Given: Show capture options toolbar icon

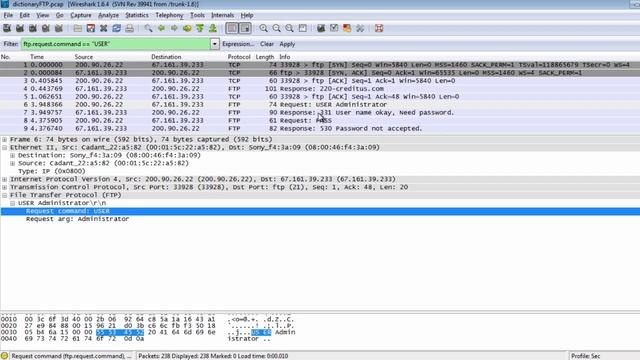Looking at the screenshot, I should coord(20,28).
